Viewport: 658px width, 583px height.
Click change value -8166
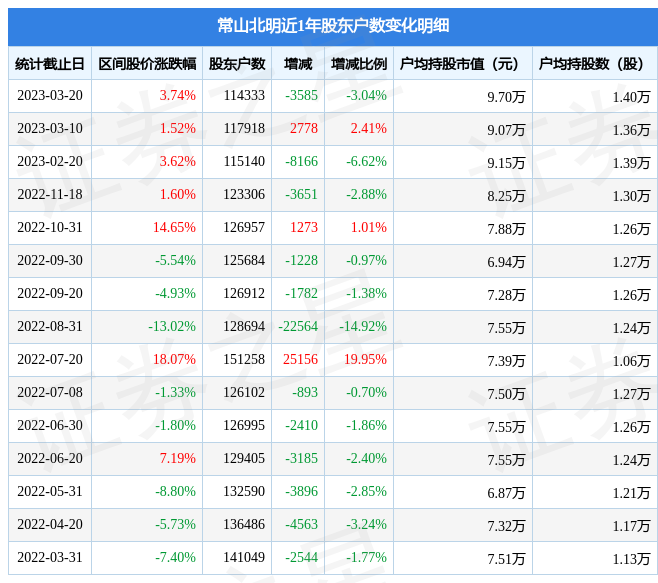point(301,161)
